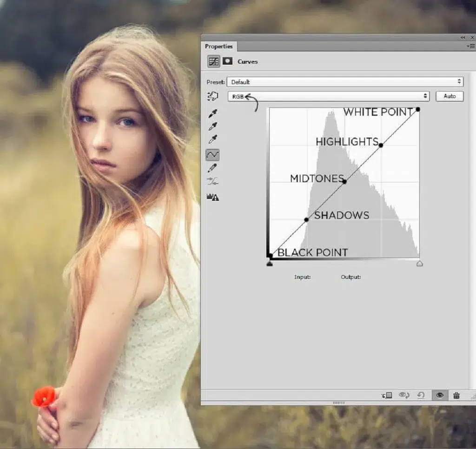The image size is (476, 449).
Task: Click the white input slider triangle
Action: click(420, 263)
